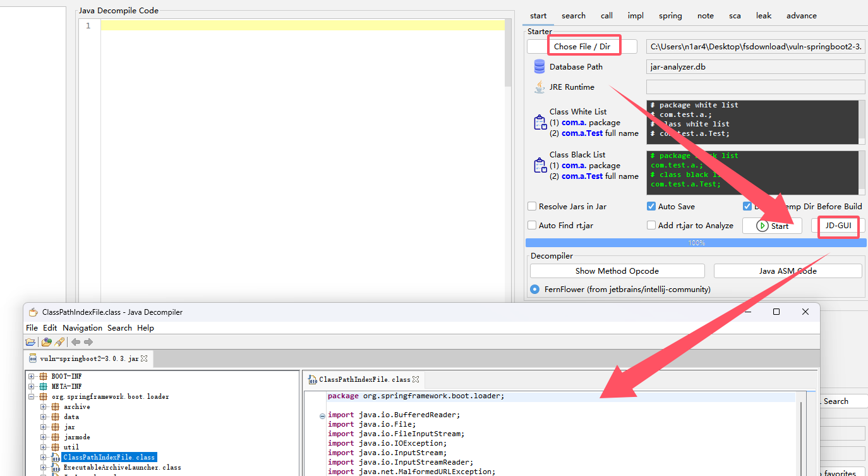Click the Open Type icon in toolbar

[x=46, y=343]
